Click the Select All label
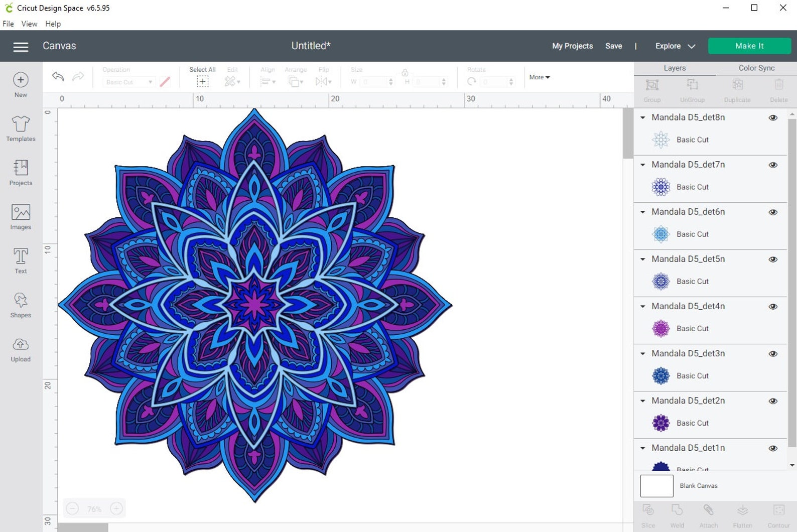This screenshot has width=797, height=532. pos(202,70)
